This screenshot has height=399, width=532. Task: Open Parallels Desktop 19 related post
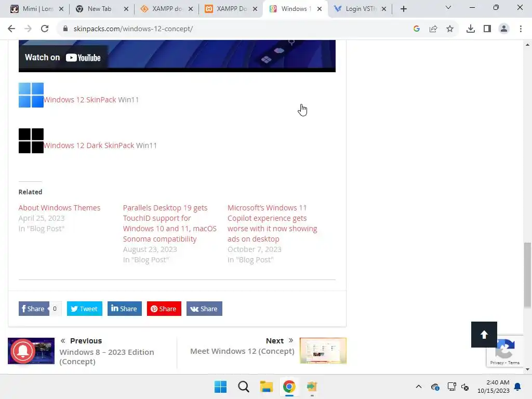pyautogui.click(x=170, y=223)
